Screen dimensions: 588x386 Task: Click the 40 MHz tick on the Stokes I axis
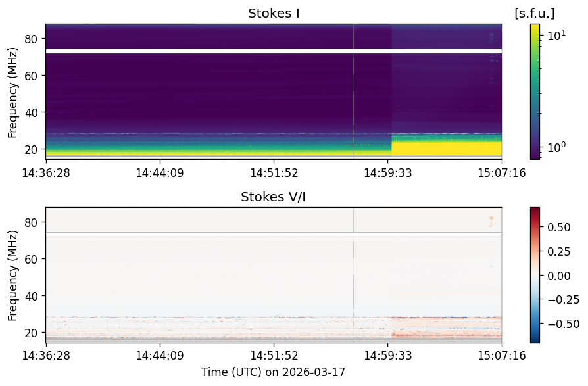click(32, 112)
